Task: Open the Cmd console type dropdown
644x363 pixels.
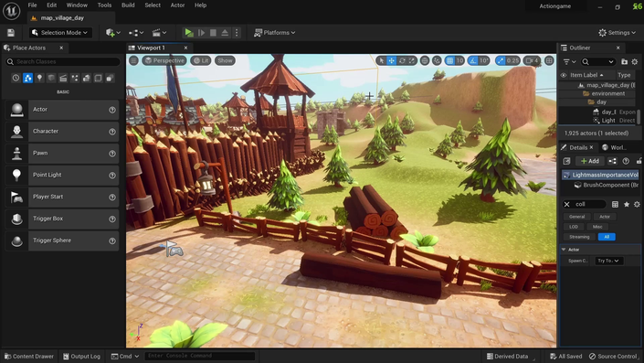Action: pos(125,357)
